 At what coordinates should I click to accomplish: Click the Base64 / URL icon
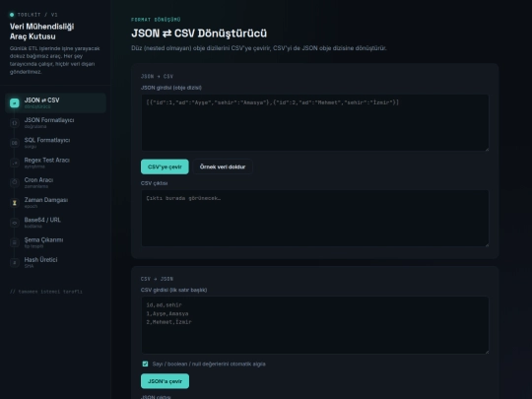coord(15,223)
